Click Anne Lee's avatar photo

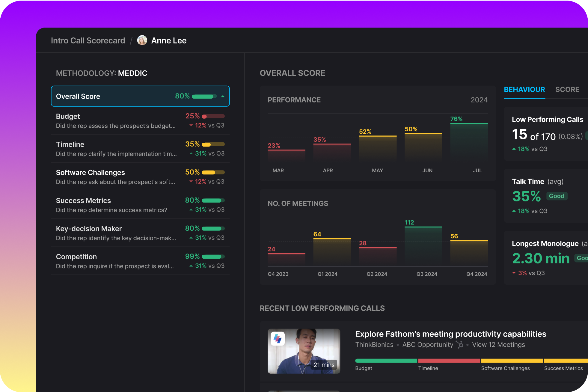click(142, 40)
